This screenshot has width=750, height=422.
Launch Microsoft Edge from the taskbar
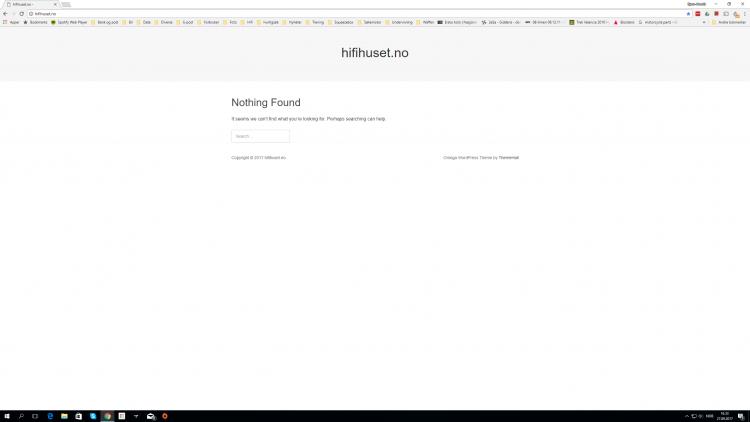(50, 416)
